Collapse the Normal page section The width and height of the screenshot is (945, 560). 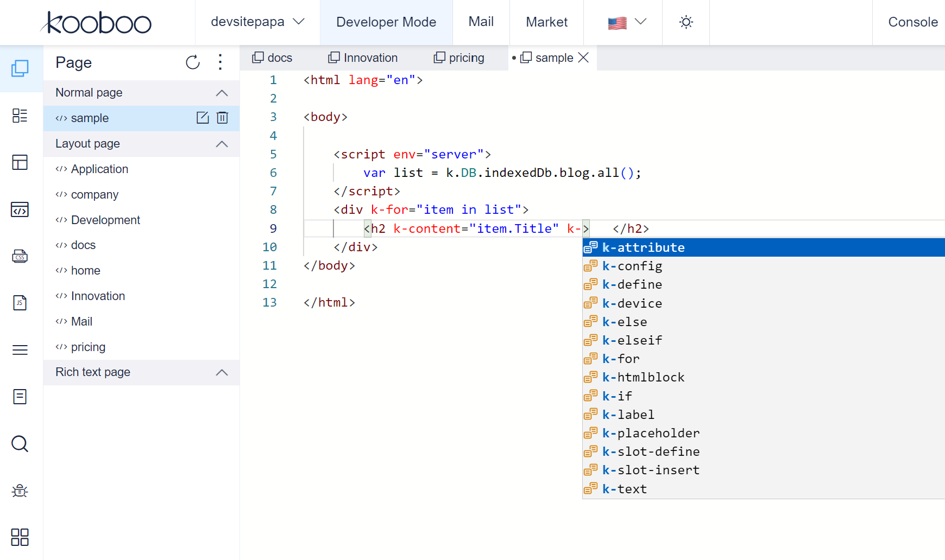click(x=222, y=93)
